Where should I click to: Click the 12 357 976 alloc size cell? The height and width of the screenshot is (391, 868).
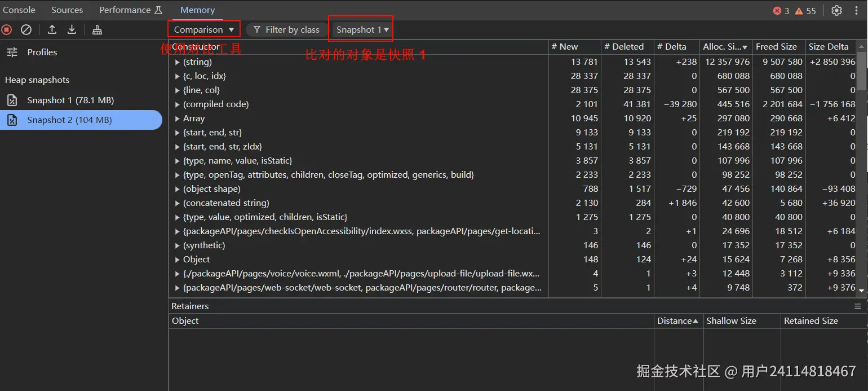(x=726, y=62)
